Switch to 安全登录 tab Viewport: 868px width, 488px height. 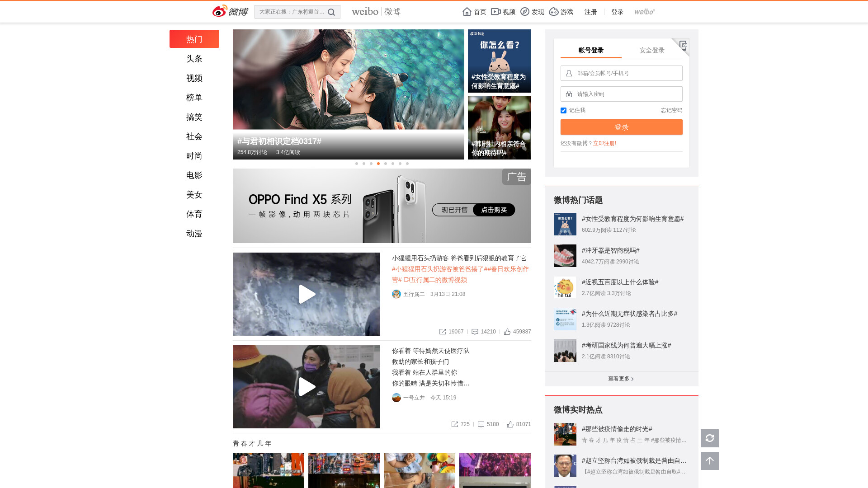click(652, 50)
